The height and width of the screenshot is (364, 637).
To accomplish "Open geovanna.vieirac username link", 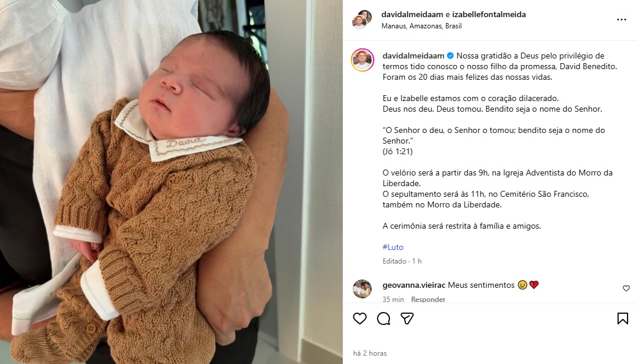I will (414, 285).
